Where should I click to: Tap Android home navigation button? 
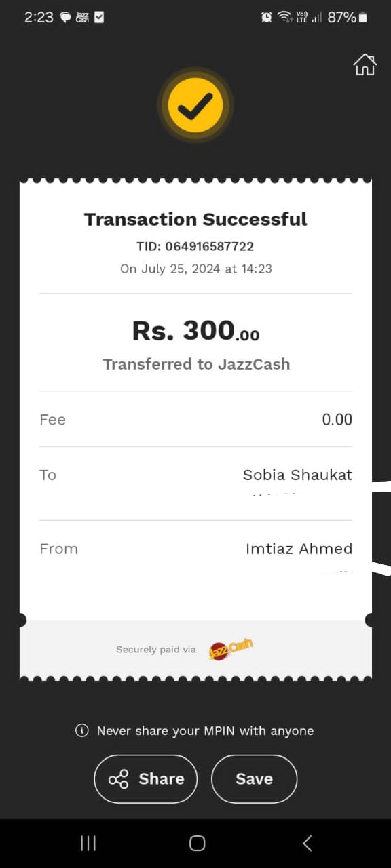(197, 843)
